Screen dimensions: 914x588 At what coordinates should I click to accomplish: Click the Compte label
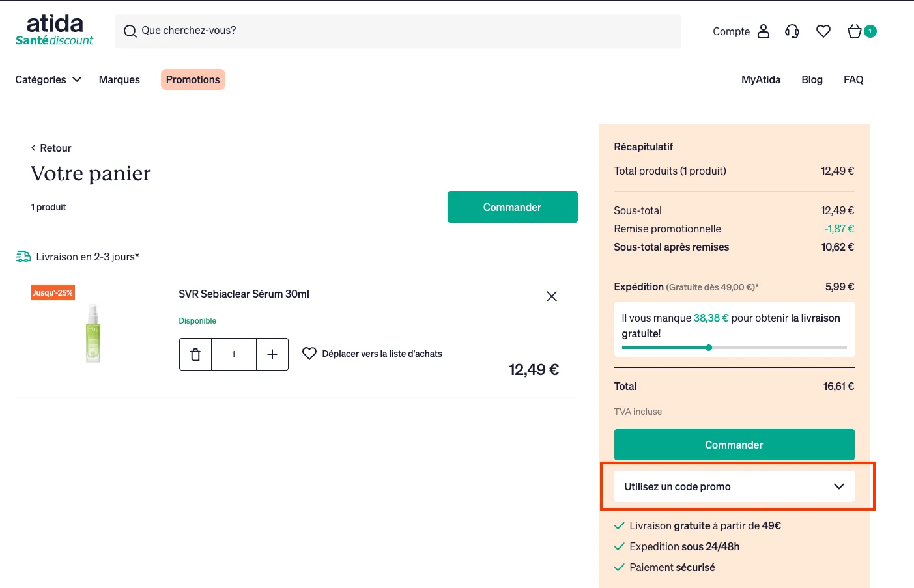731,31
